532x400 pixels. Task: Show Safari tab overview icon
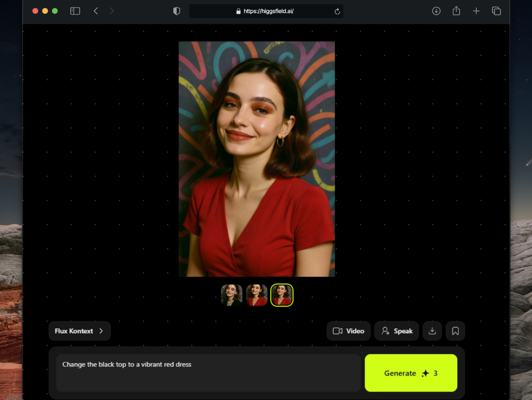coord(496,11)
